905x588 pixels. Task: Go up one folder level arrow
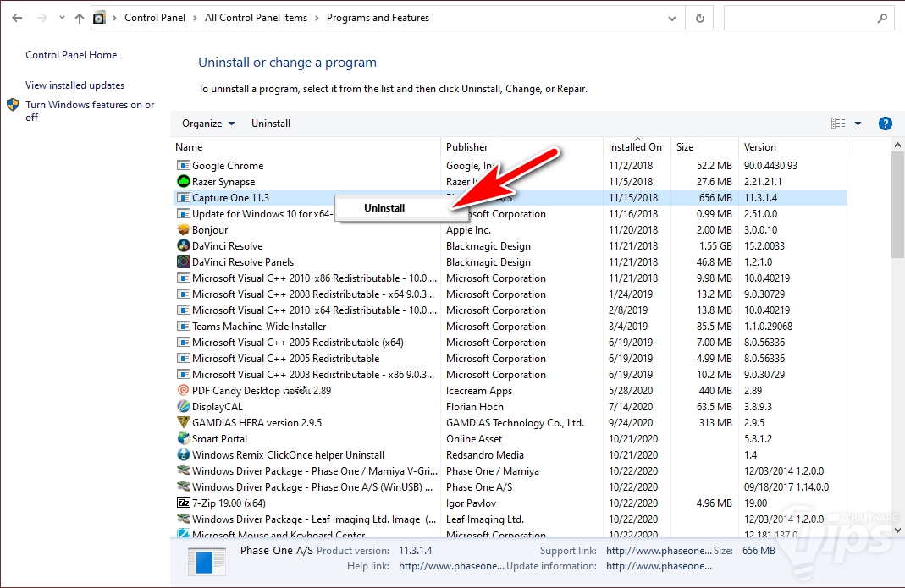tap(80, 18)
